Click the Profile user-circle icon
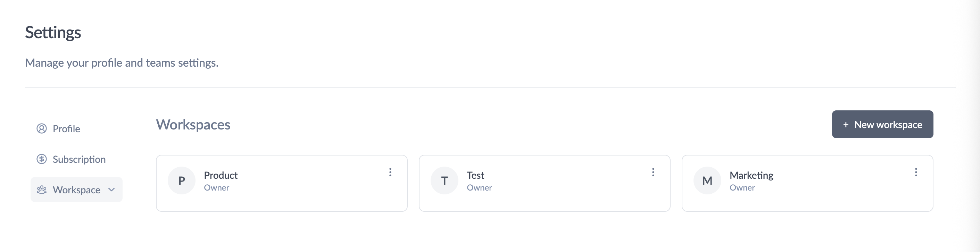Image resolution: width=980 pixels, height=252 pixels. tap(41, 128)
